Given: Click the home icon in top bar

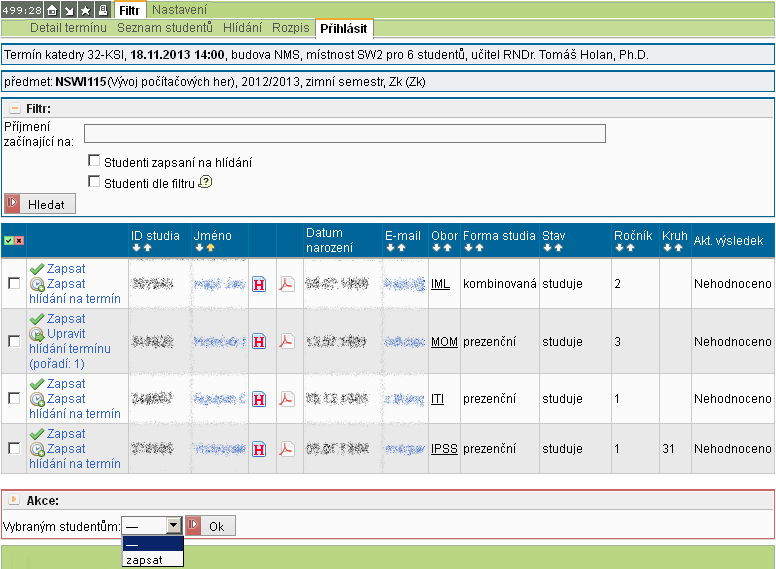Looking at the screenshot, I should pyautogui.click(x=51, y=9).
